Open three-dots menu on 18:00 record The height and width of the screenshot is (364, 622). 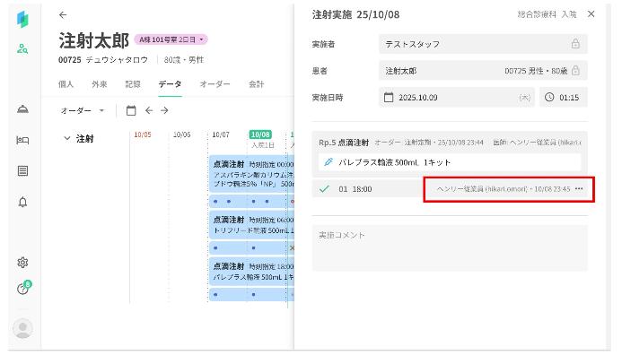click(579, 189)
